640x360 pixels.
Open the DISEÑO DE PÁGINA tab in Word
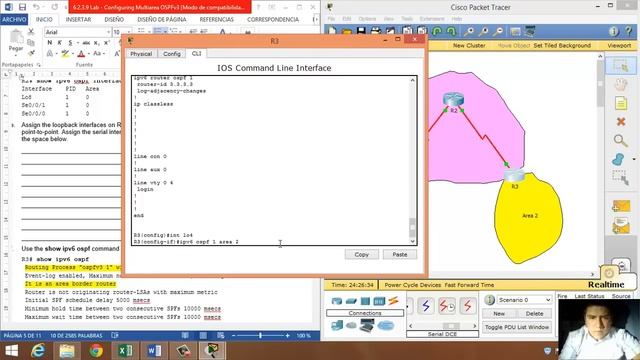[162, 19]
